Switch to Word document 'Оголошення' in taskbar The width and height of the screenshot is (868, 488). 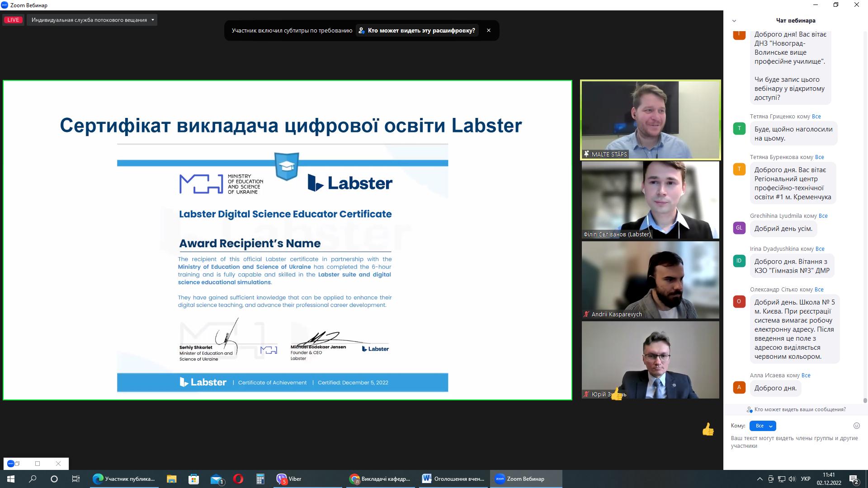click(453, 479)
